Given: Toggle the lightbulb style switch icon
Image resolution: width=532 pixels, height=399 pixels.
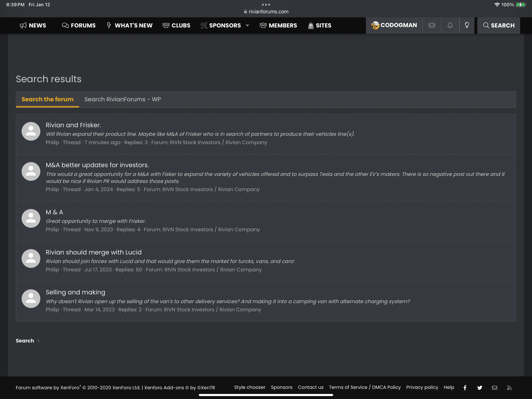Looking at the screenshot, I should click(467, 25).
